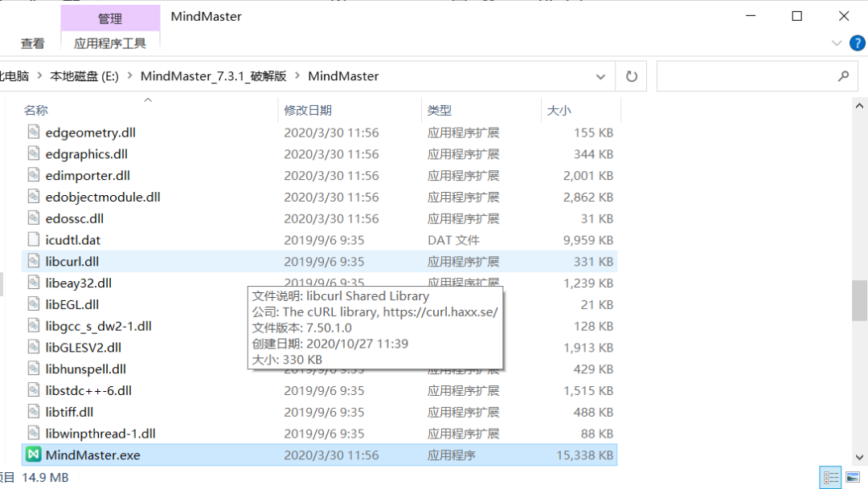Viewport: 868px width, 489px height.
Task: Select the libeay32.dll file name
Action: [78, 283]
